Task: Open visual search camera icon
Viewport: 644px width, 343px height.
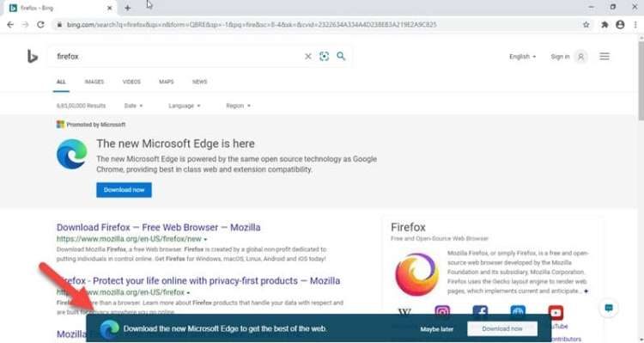Action: pyautogui.click(x=324, y=57)
